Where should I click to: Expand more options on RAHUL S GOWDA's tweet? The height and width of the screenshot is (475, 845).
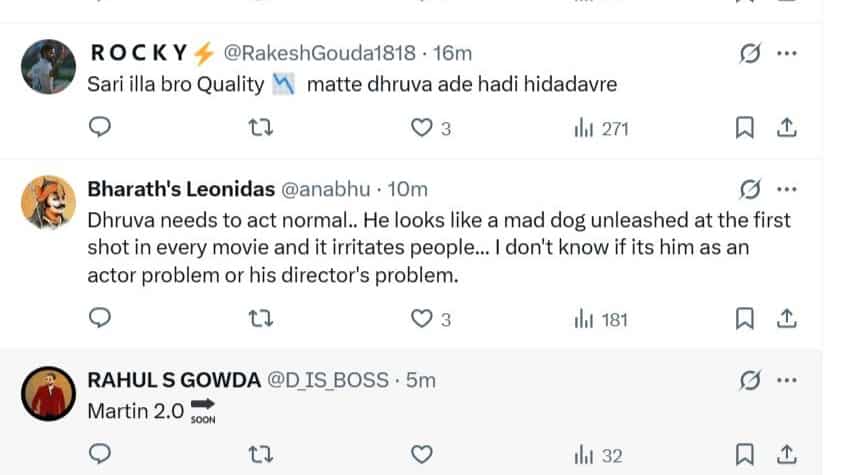click(787, 380)
